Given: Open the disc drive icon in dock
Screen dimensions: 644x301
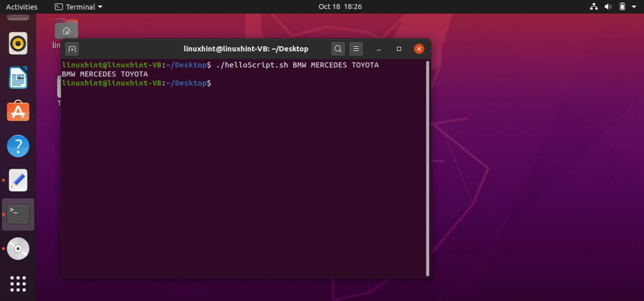Looking at the screenshot, I should pos(18,249).
